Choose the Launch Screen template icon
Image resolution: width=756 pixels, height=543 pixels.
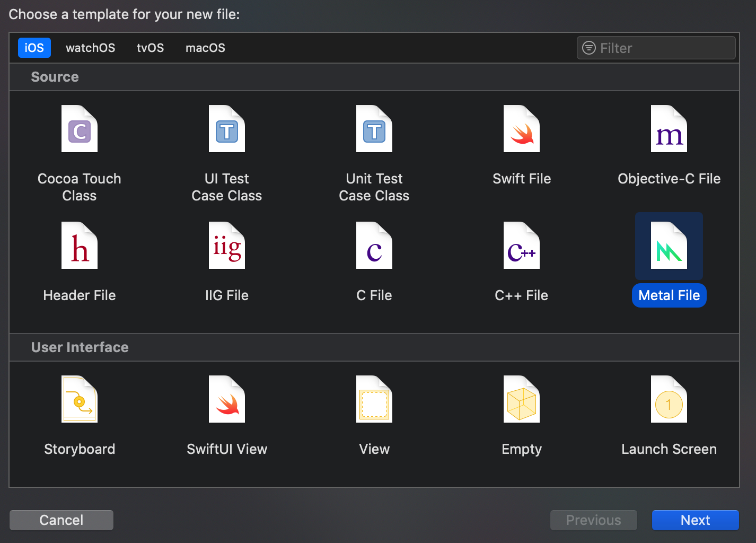point(669,399)
